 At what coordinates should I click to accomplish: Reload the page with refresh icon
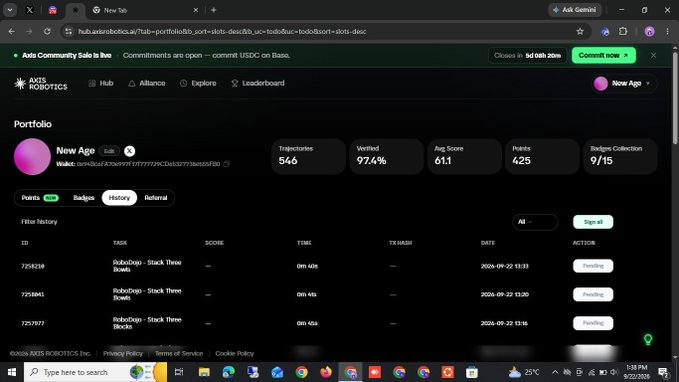pos(47,32)
